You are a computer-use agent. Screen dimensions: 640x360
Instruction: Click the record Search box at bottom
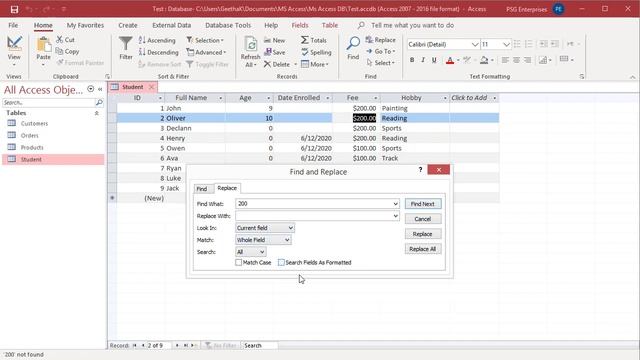[260, 345]
